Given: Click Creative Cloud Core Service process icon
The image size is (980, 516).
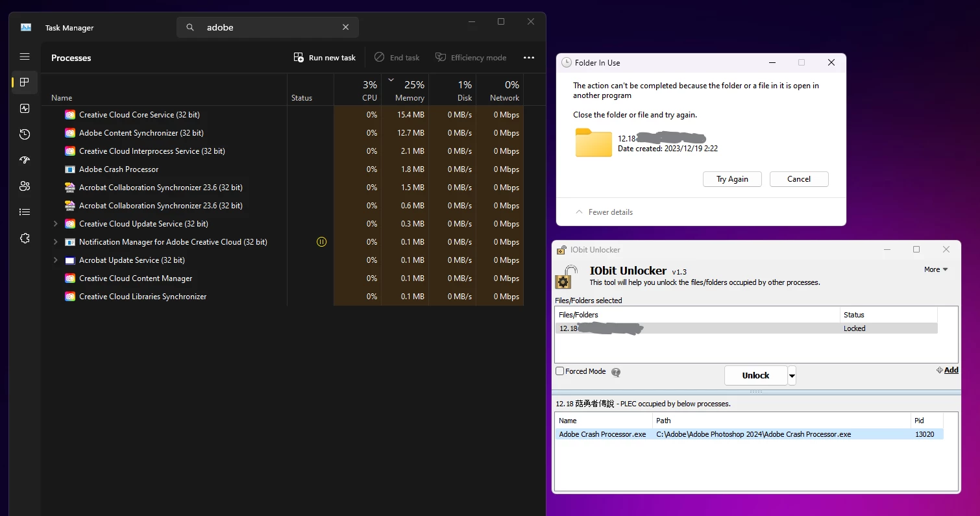Looking at the screenshot, I should (x=70, y=115).
